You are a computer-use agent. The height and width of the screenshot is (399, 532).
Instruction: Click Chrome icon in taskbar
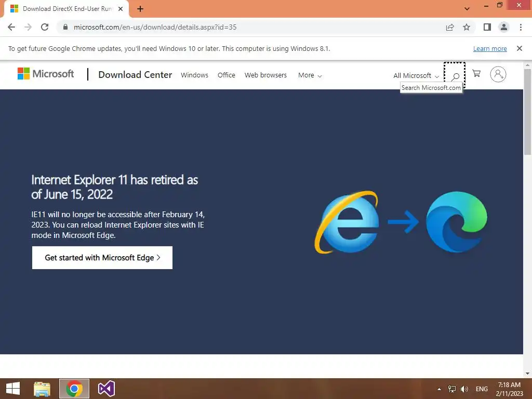point(74,389)
